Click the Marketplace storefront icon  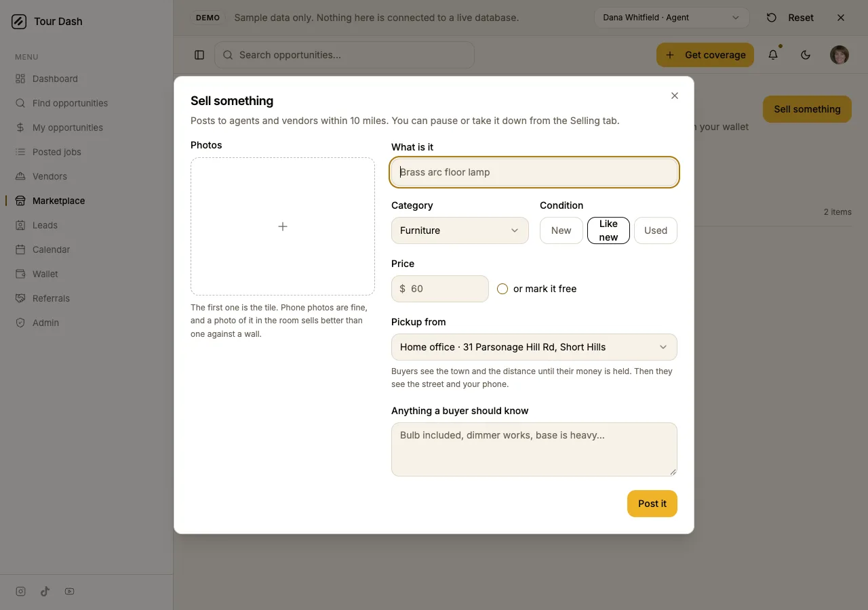20,201
